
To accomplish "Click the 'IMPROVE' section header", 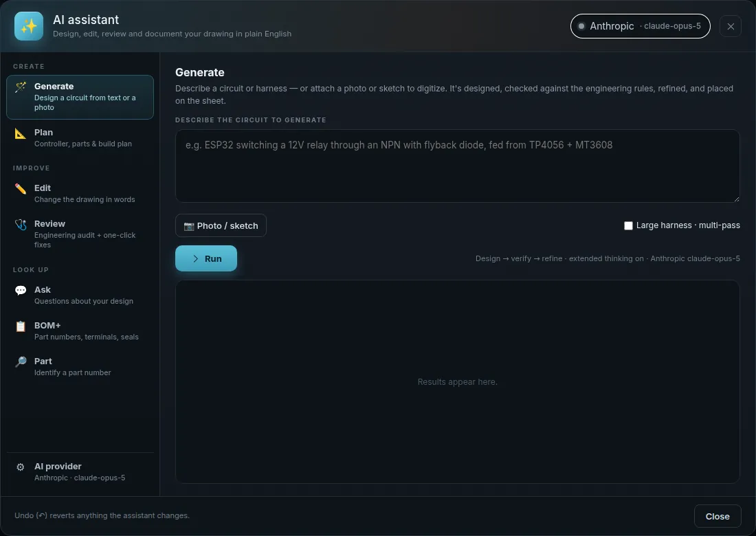I will coord(32,168).
